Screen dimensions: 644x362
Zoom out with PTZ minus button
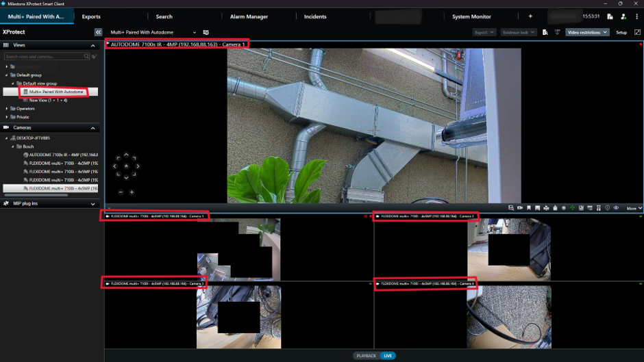[121, 192]
